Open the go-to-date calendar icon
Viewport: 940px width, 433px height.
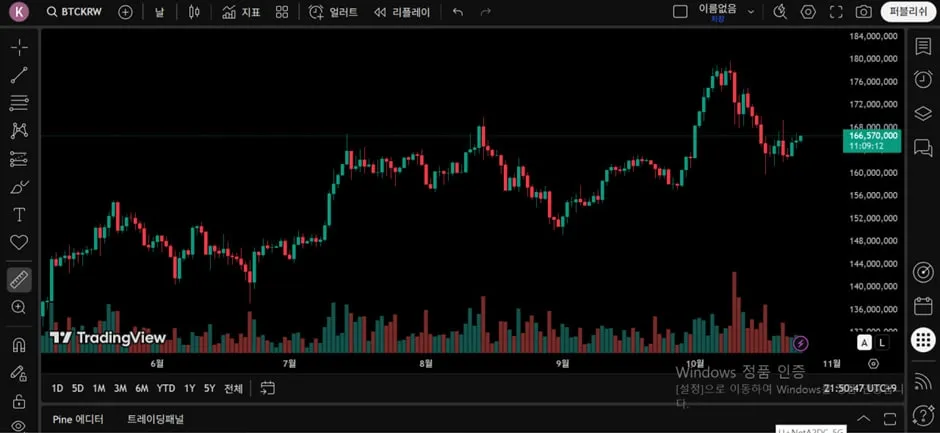267,389
